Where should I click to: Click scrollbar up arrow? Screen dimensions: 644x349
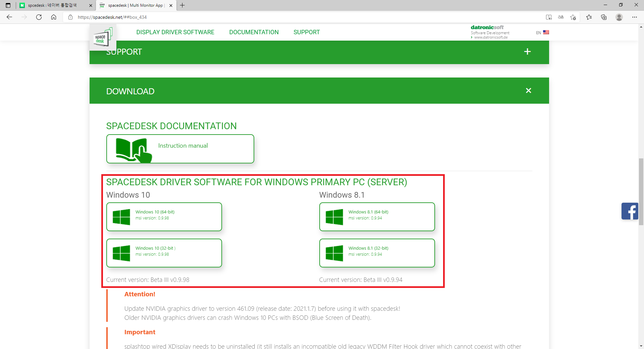pos(641,27)
